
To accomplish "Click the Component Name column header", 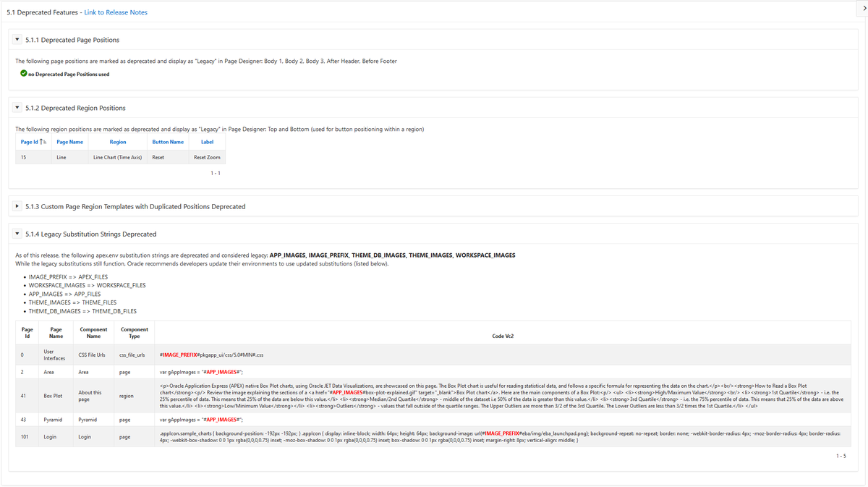I will pyautogui.click(x=93, y=333).
